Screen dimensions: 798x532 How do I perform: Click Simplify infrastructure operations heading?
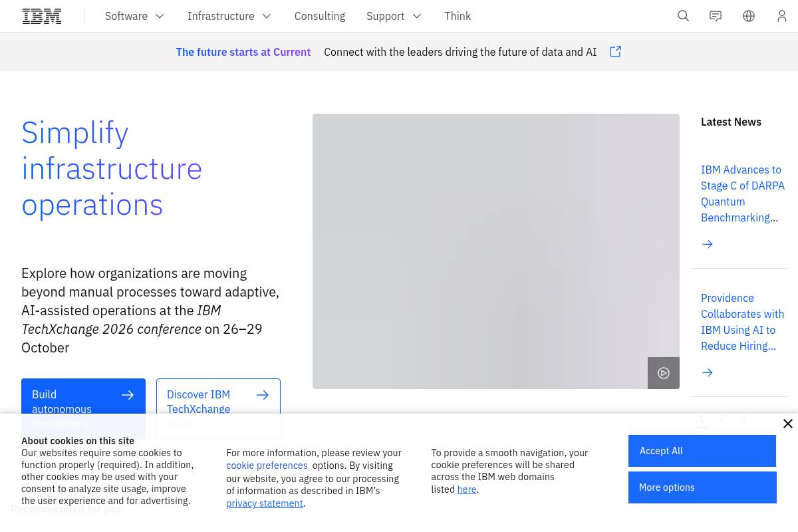point(112,168)
